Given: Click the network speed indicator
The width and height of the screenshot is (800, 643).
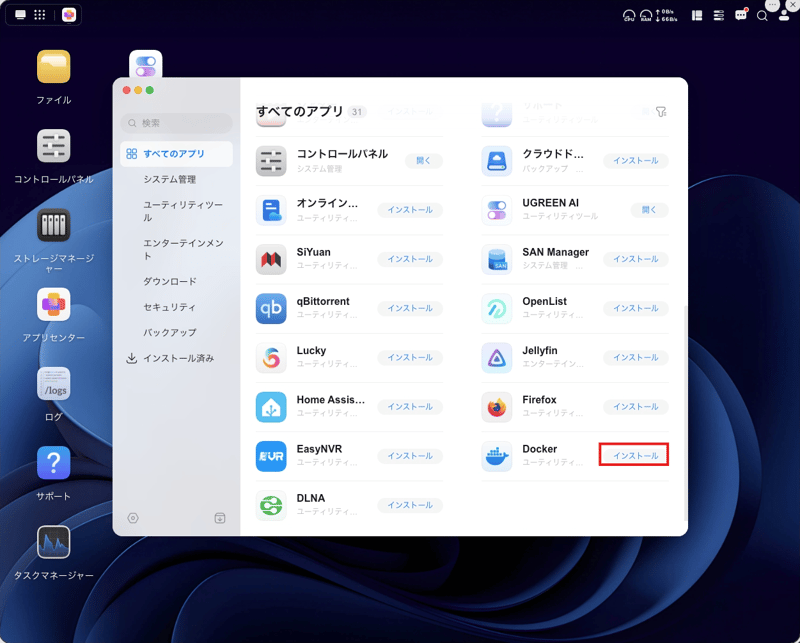Looking at the screenshot, I should click(x=667, y=16).
